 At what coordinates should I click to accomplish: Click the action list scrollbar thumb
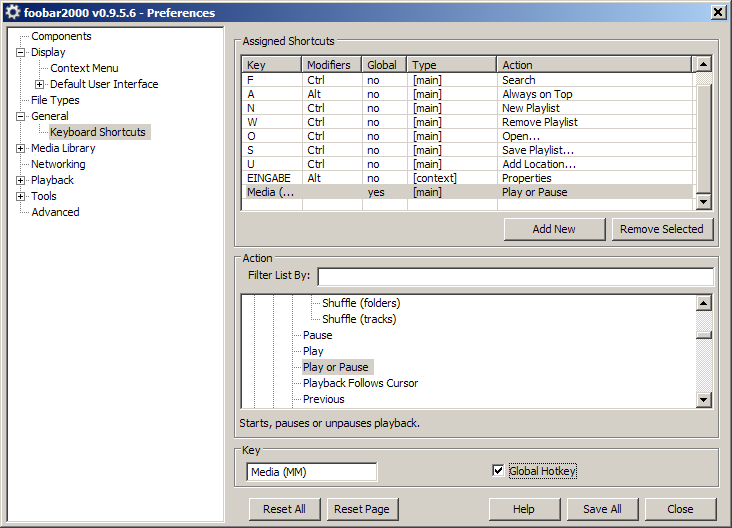tap(703, 335)
